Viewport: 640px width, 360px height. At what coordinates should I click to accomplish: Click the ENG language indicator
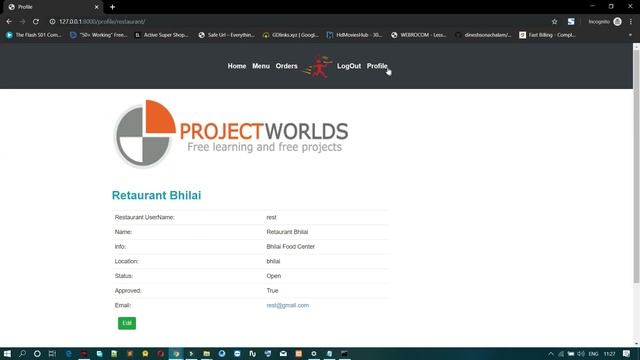pos(593,354)
